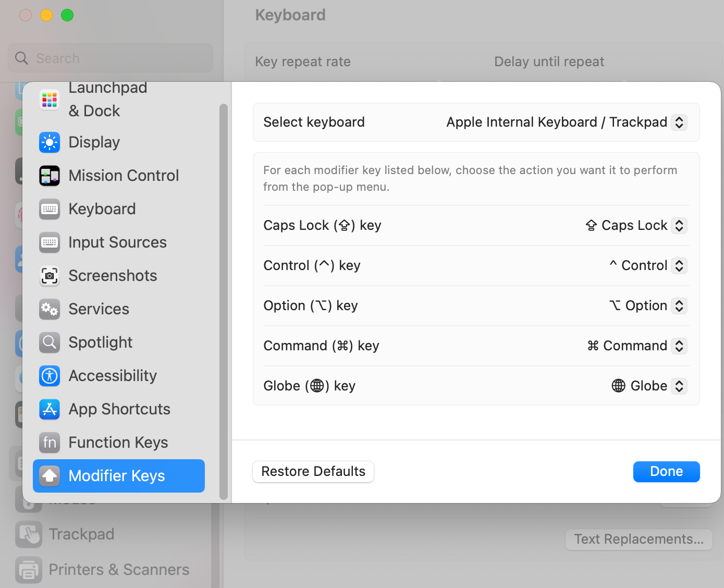Click the Function Keys fn icon

tap(50, 443)
